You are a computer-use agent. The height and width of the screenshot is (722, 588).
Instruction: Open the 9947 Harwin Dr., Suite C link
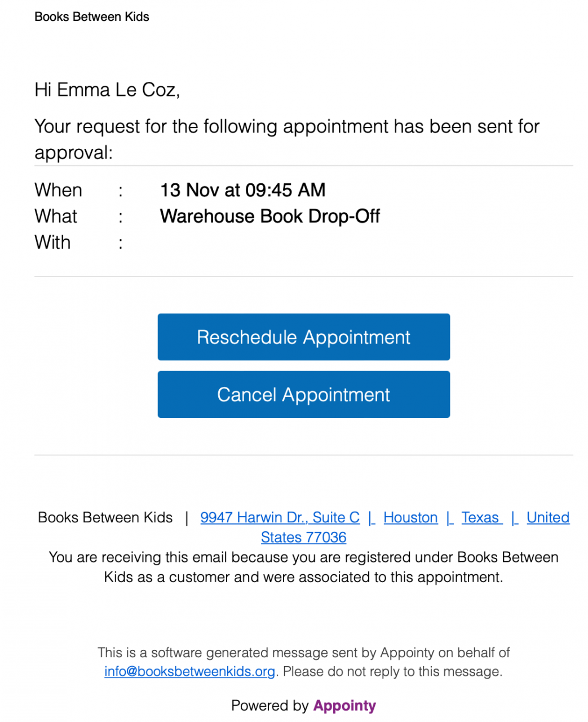coord(280,517)
